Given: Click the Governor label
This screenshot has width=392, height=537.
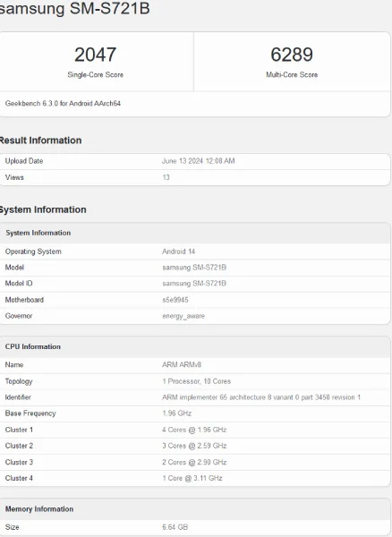Looking at the screenshot, I should pos(19,316).
